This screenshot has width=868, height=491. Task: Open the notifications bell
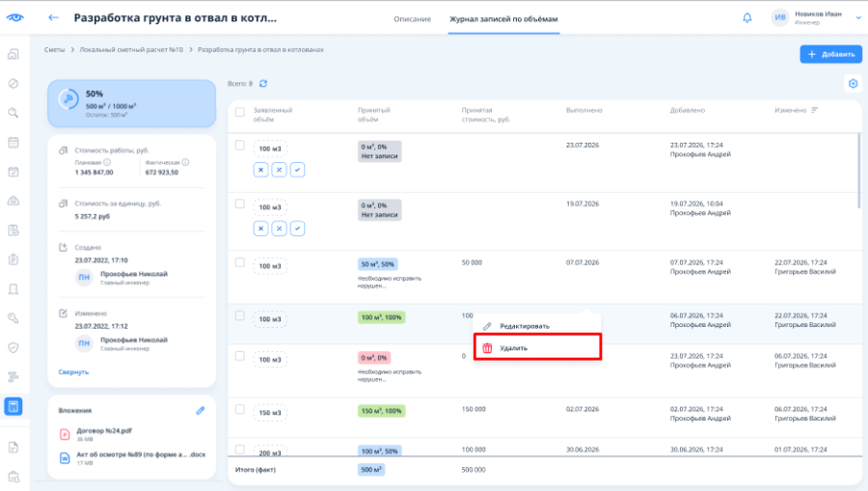pyautogui.click(x=746, y=17)
